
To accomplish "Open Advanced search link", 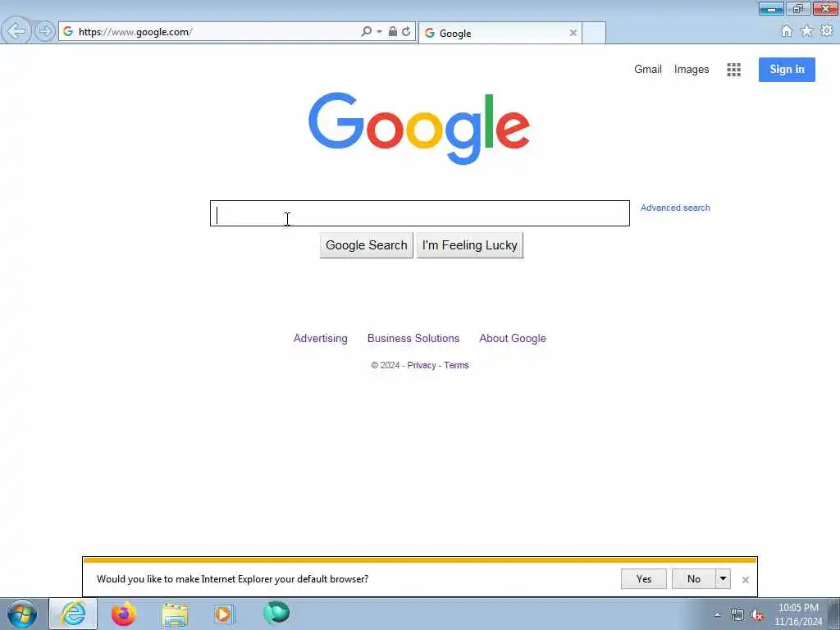I will (x=675, y=208).
